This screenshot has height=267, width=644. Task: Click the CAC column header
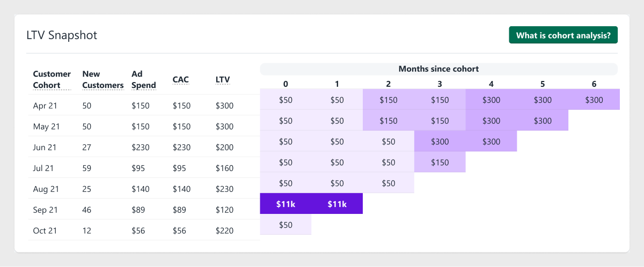click(180, 79)
